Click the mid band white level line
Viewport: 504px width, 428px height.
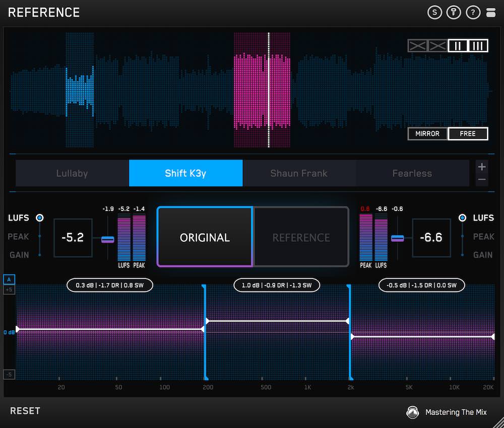coord(277,321)
